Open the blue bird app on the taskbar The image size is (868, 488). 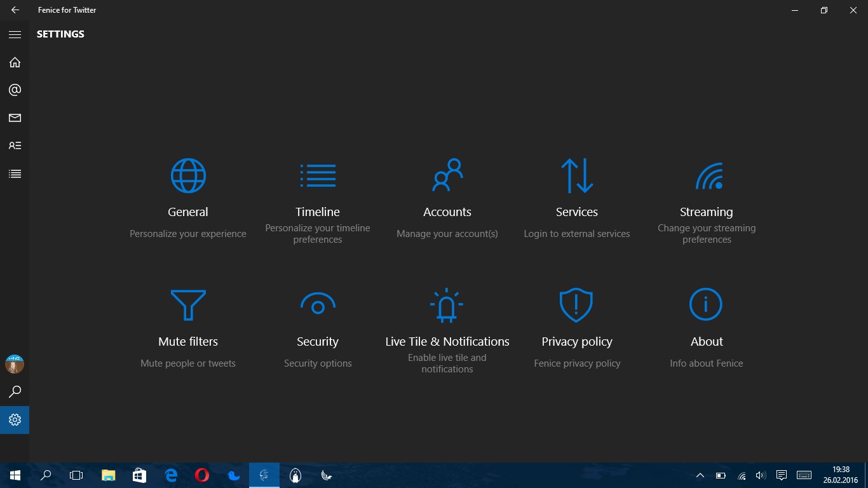click(233, 475)
